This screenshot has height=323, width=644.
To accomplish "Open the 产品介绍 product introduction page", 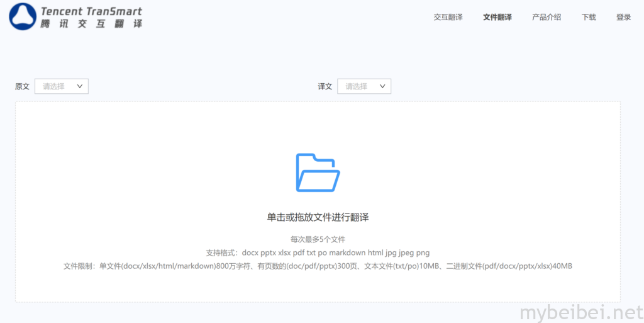I will 546,17.
